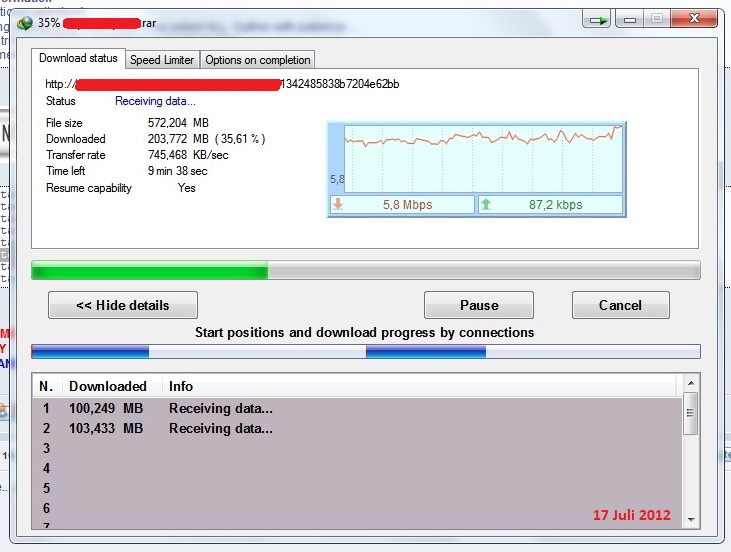Pause the current download
The height and width of the screenshot is (552, 731).
point(479,305)
